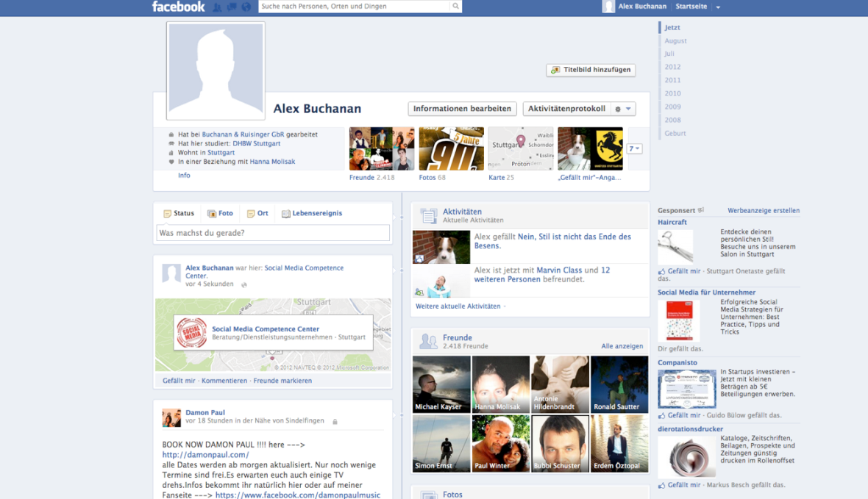Image resolution: width=868 pixels, height=499 pixels.
Task: Open the Karte 25 map thumbnail
Action: (x=520, y=148)
